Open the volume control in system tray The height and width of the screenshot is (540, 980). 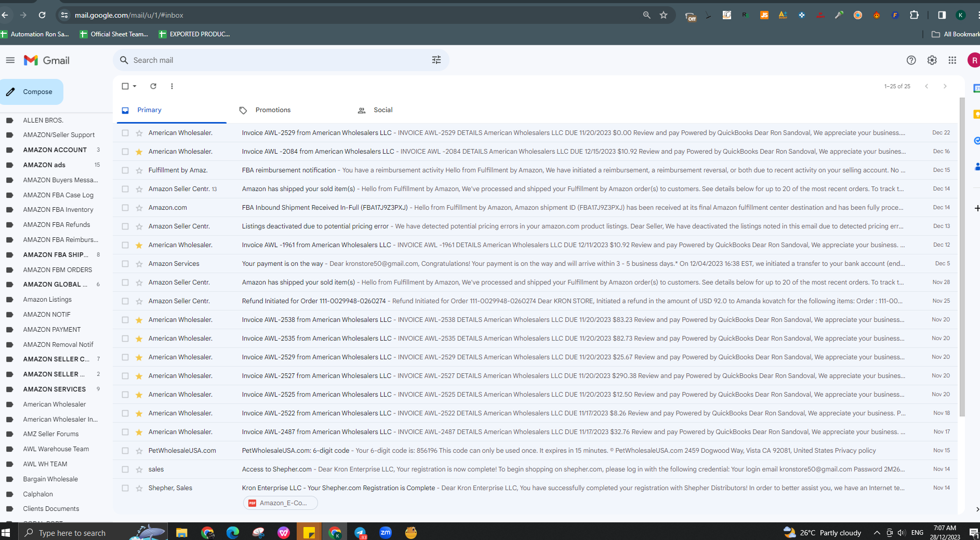(902, 533)
